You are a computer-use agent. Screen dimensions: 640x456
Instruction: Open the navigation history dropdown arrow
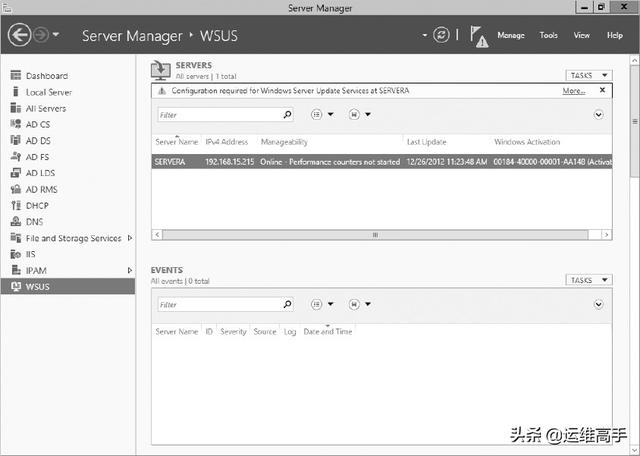(x=56, y=35)
